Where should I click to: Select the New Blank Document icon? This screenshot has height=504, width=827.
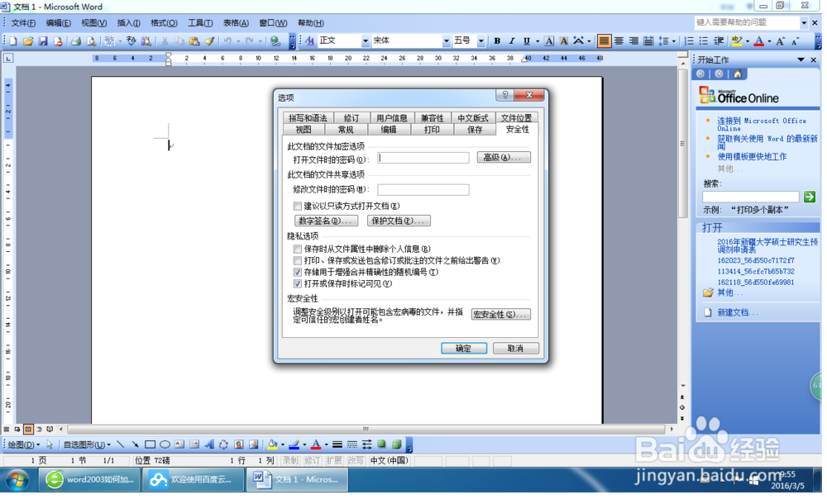[x=12, y=40]
